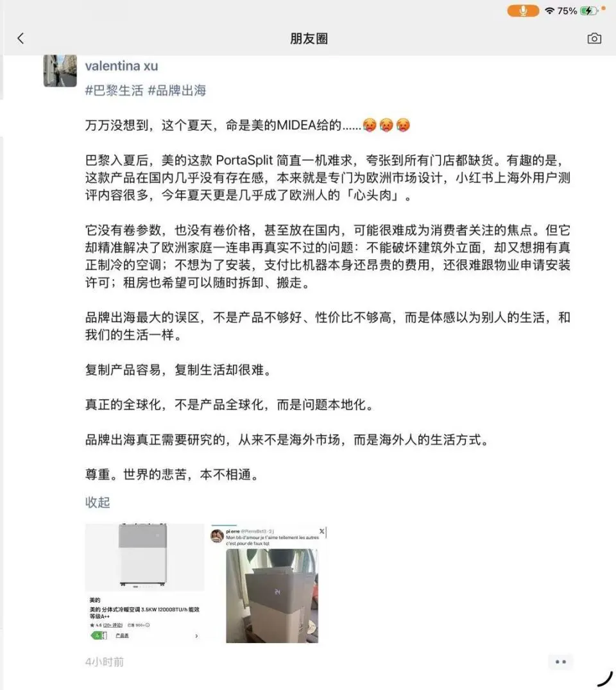
Task: Open the #品牌出海 hashtag
Action: (177, 91)
